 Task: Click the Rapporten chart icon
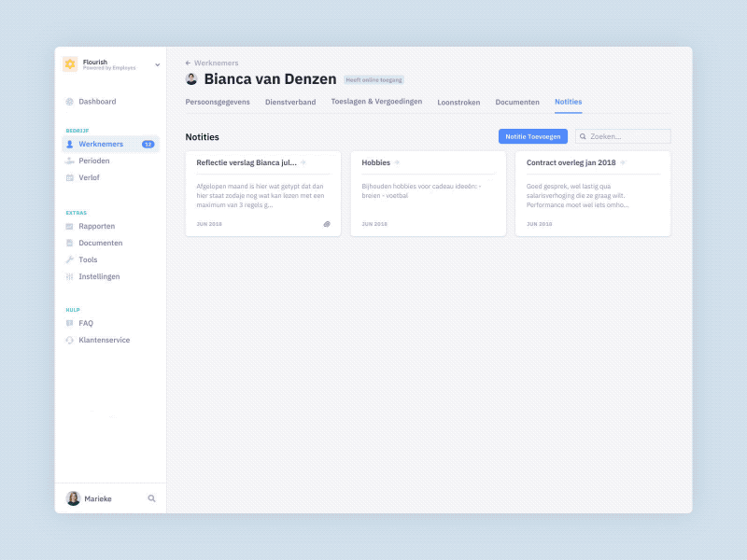[x=69, y=226]
